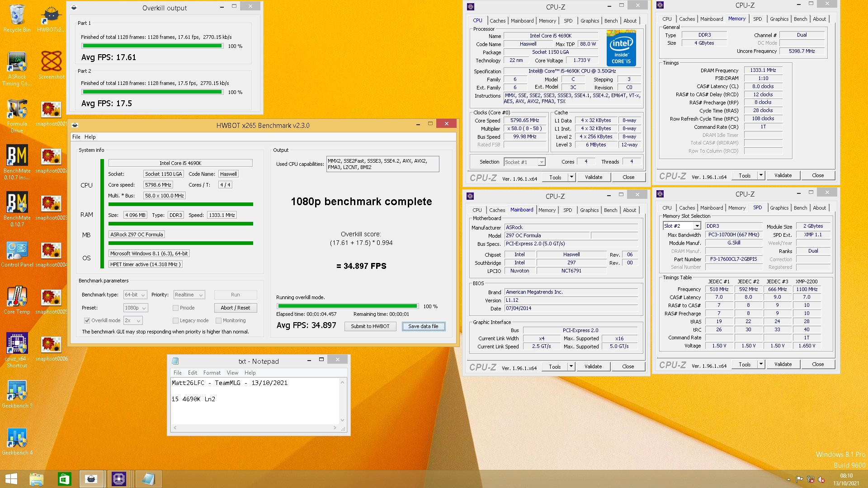Viewport: 868px width, 488px height.
Task: Click Part 2 progress bar in Overkill output
Action: pyautogui.click(x=152, y=92)
